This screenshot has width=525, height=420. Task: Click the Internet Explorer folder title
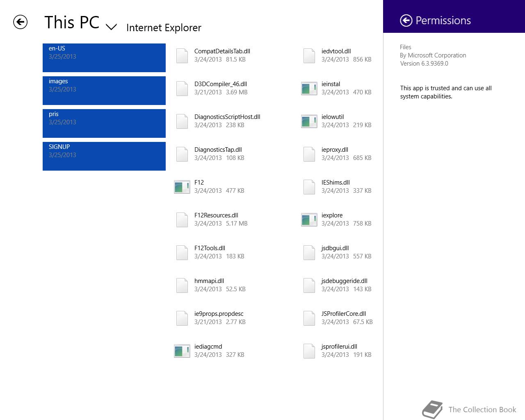coord(164,27)
